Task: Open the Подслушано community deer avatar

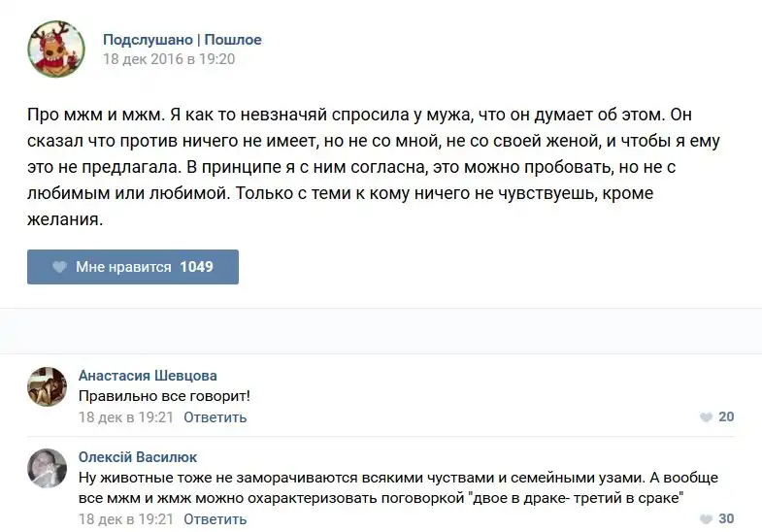Action: click(56, 49)
